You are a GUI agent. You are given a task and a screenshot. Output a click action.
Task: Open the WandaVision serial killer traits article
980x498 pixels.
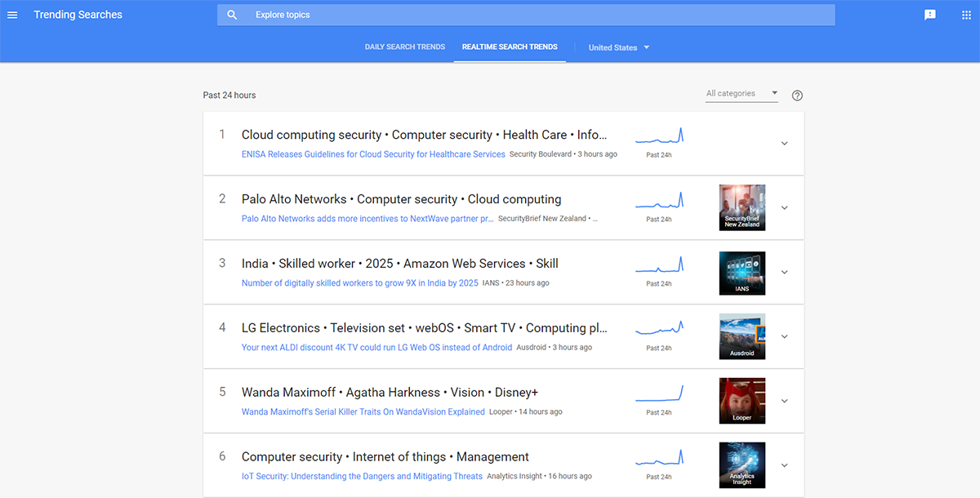pyautogui.click(x=363, y=412)
